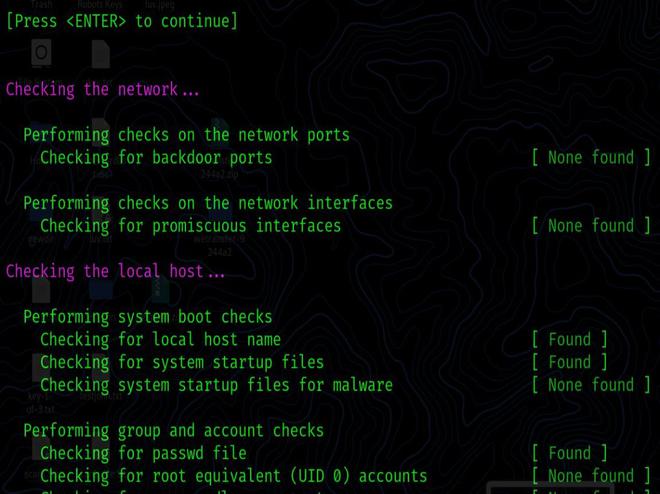Click the "Checking the local host..." heading
The width and height of the screenshot is (660, 494).
coord(115,271)
